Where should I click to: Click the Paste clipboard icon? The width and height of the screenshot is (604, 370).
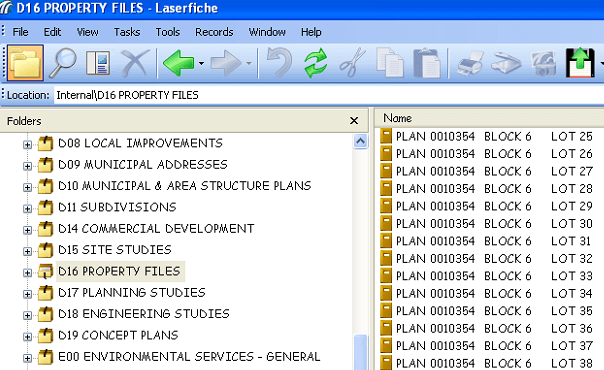[x=426, y=63]
